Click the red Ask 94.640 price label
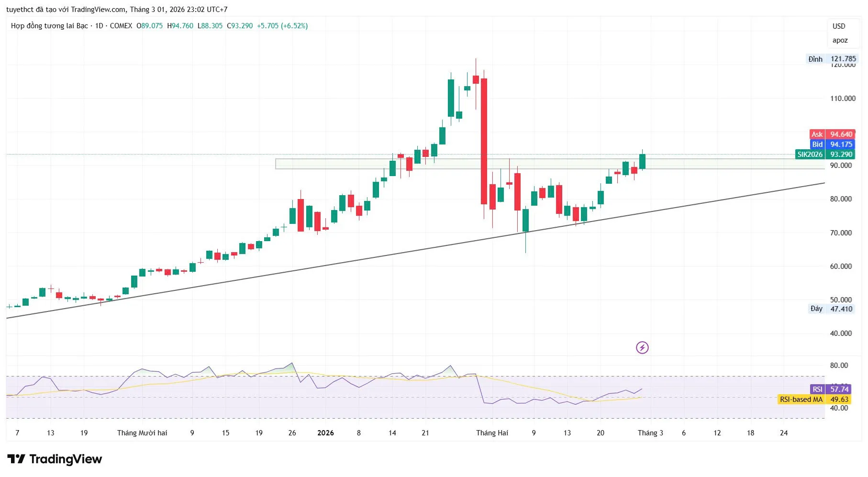 click(x=832, y=134)
